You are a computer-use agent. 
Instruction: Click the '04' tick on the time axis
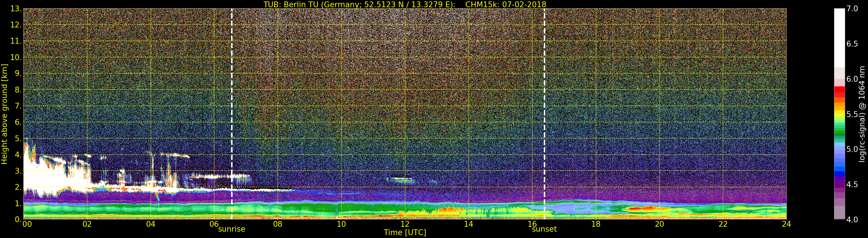click(x=151, y=224)
